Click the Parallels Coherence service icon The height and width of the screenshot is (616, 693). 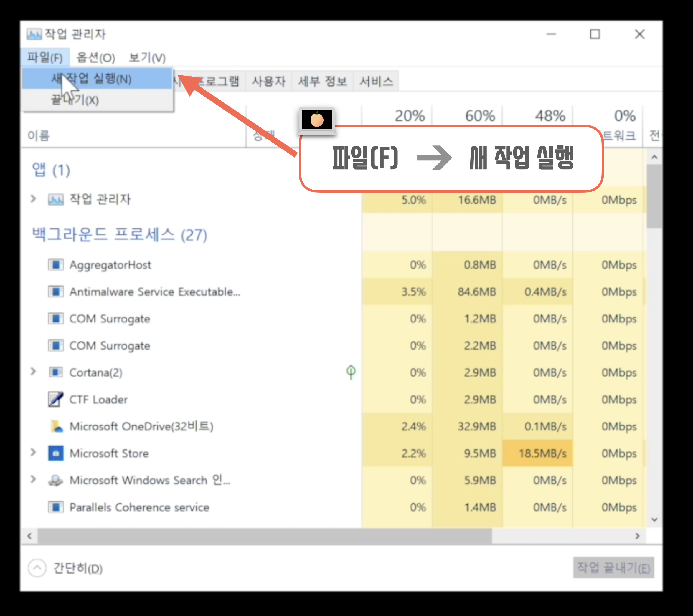pyautogui.click(x=56, y=507)
